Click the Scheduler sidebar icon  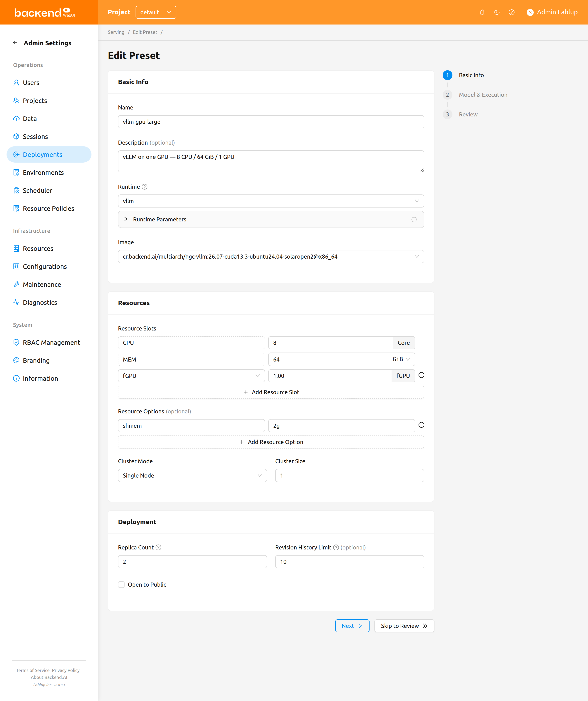(16, 191)
